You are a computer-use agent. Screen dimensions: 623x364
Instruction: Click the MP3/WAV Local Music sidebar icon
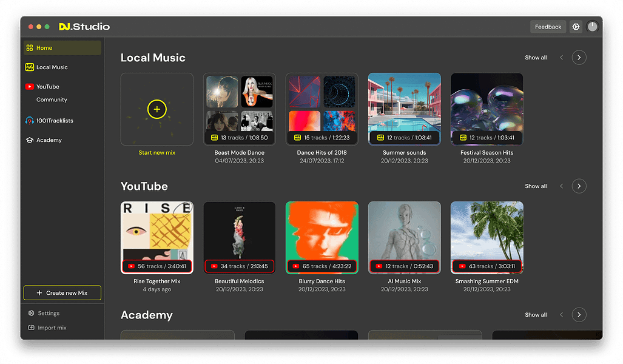click(x=29, y=67)
